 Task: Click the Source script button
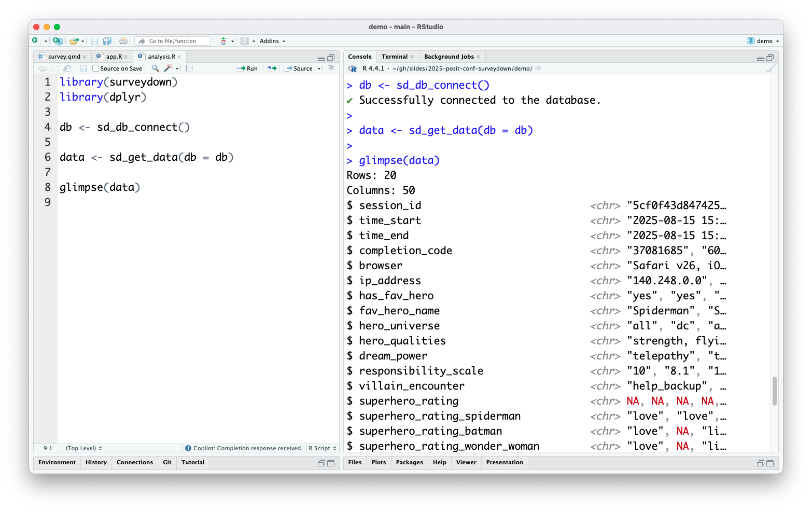tap(299, 68)
